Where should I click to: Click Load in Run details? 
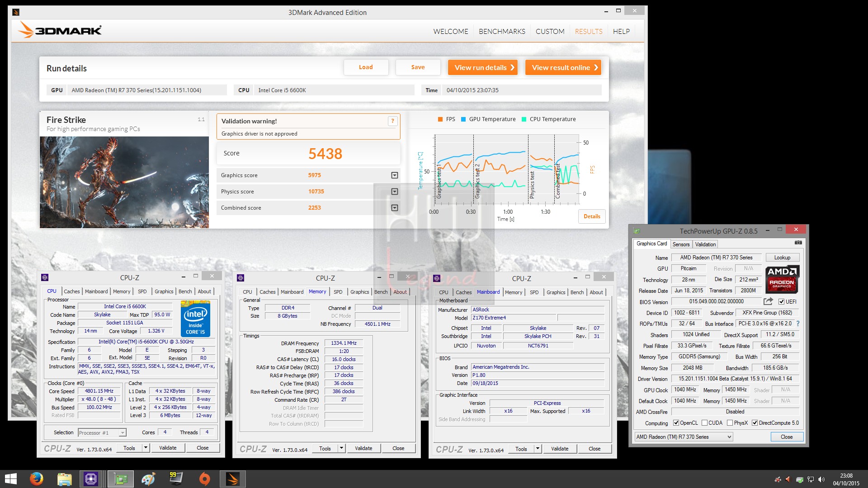pos(366,67)
